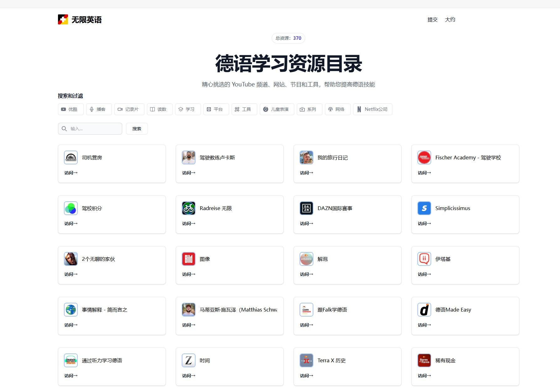Click the 时间 Z newspaper icon

pos(188,360)
